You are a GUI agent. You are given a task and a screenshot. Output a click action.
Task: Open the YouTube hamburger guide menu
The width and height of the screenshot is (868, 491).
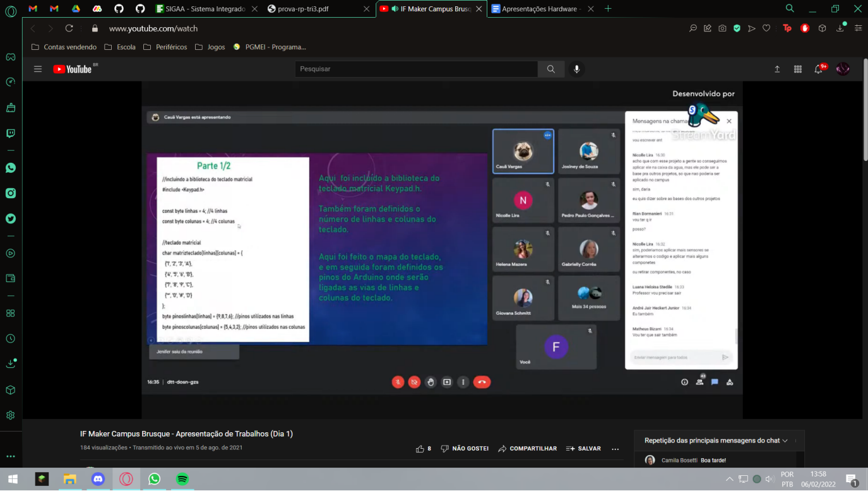tap(38, 69)
